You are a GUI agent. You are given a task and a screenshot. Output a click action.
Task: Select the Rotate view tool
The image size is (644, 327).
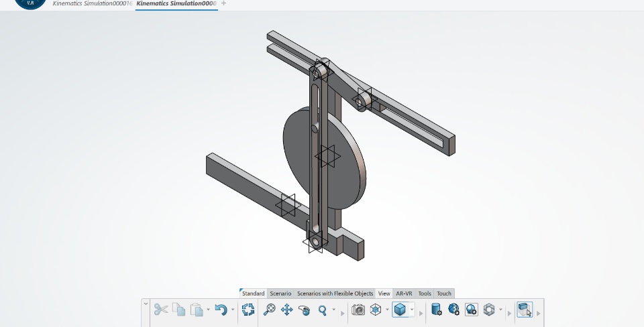pyautogui.click(x=305, y=310)
